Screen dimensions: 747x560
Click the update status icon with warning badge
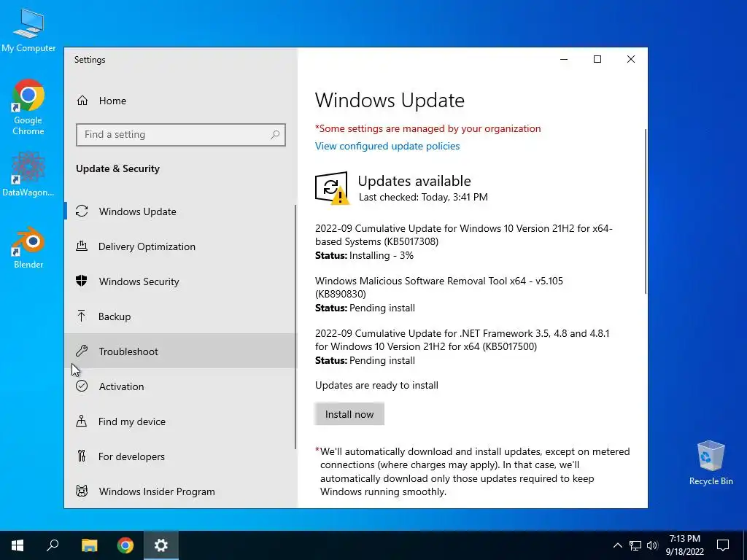[332, 188]
